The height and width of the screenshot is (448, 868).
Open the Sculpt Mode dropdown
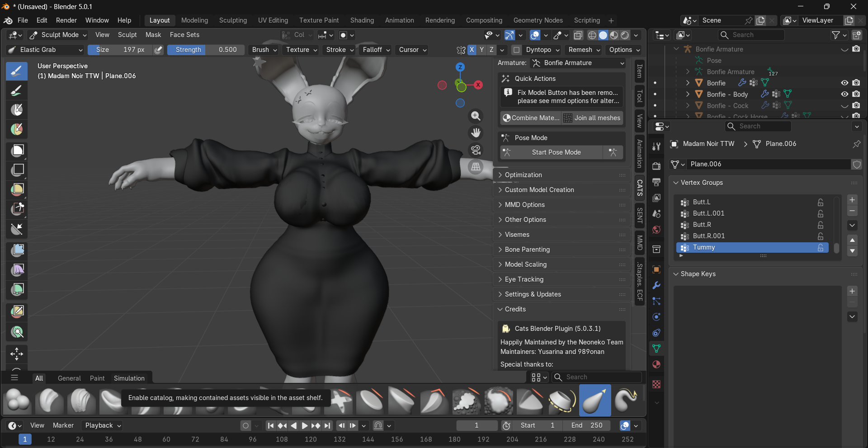pyautogui.click(x=58, y=35)
